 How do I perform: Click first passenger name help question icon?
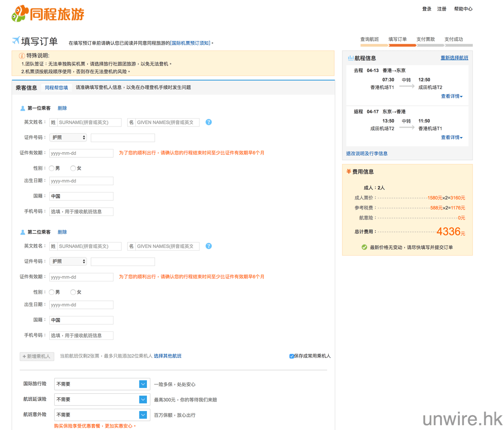(209, 122)
